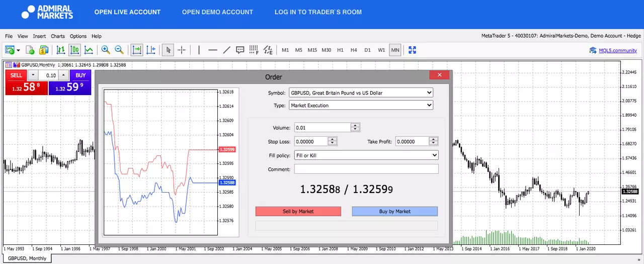Screen dimensions: 644x264
Task: Select the vertical line tool
Action: [x=199, y=50]
